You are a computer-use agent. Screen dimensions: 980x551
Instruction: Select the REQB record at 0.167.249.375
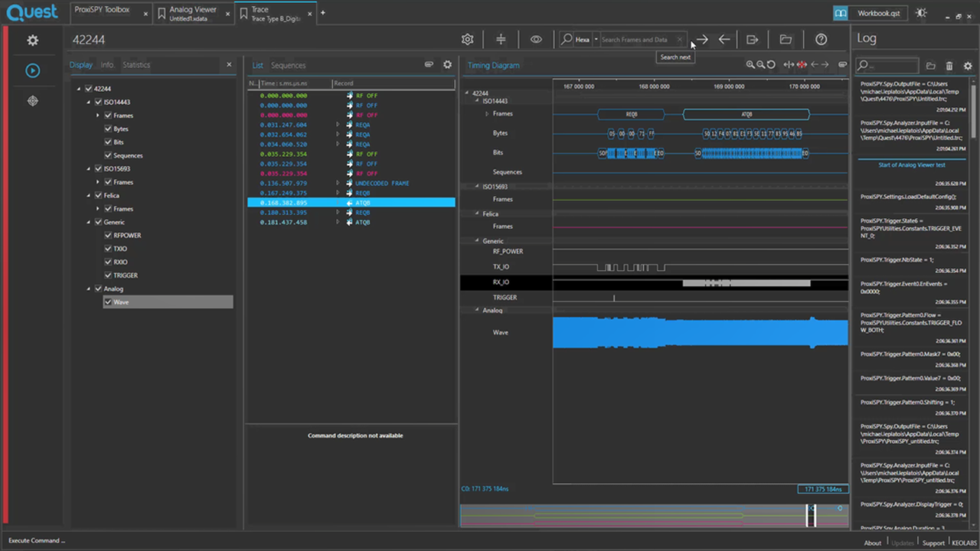coord(351,193)
